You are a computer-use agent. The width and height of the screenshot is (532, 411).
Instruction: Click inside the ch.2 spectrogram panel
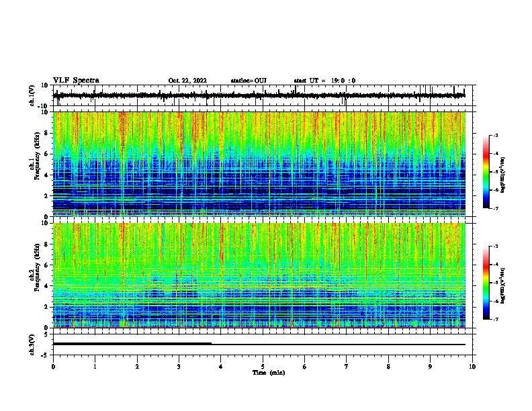[x=259, y=275]
